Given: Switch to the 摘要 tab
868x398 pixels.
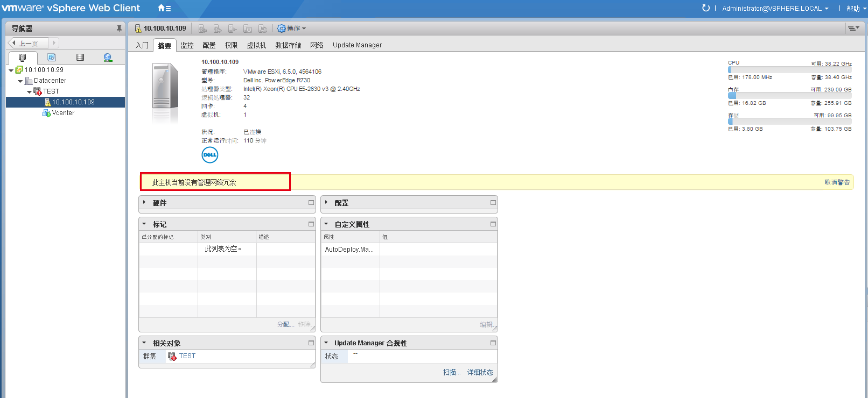Looking at the screenshot, I should (165, 46).
